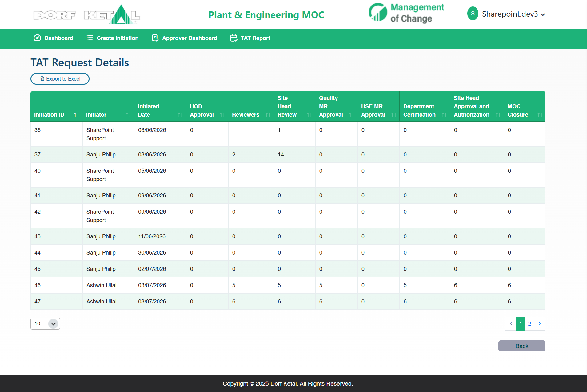Image resolution: width=587 pixels, height=392 pixels.
Task: Sort by MOC Closure arrows
Action: [x=540, y=115]
